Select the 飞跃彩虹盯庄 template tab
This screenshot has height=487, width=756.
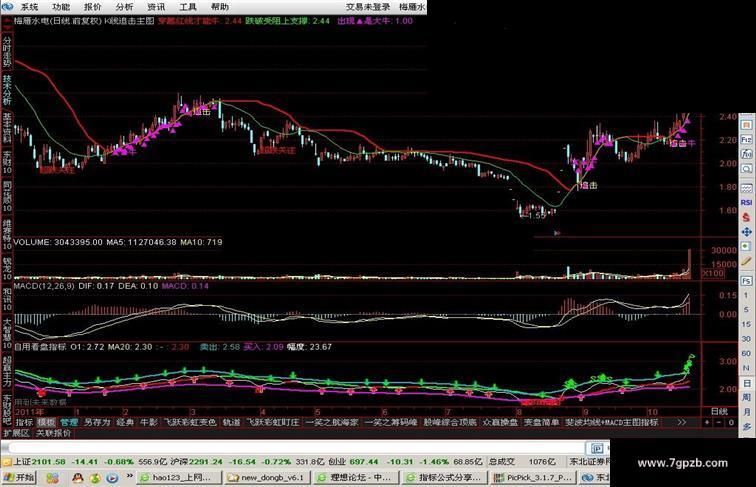click(x=273, y=422)
